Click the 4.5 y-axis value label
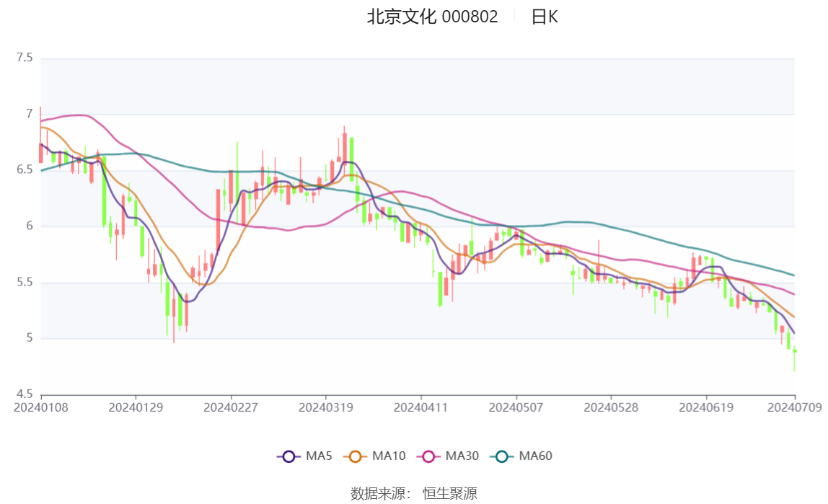Image resolution: width=828 pixels, height=504 pixels. tap(25, 394)
